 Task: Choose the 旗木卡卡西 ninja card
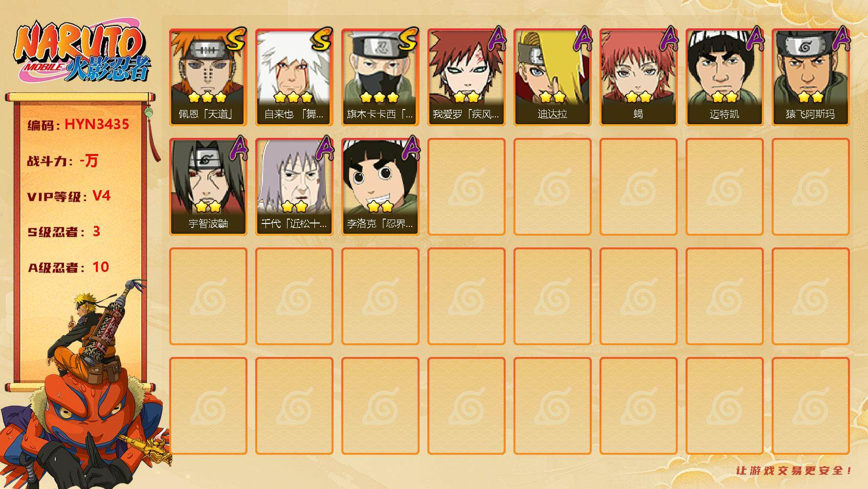[x=380, y=77]
